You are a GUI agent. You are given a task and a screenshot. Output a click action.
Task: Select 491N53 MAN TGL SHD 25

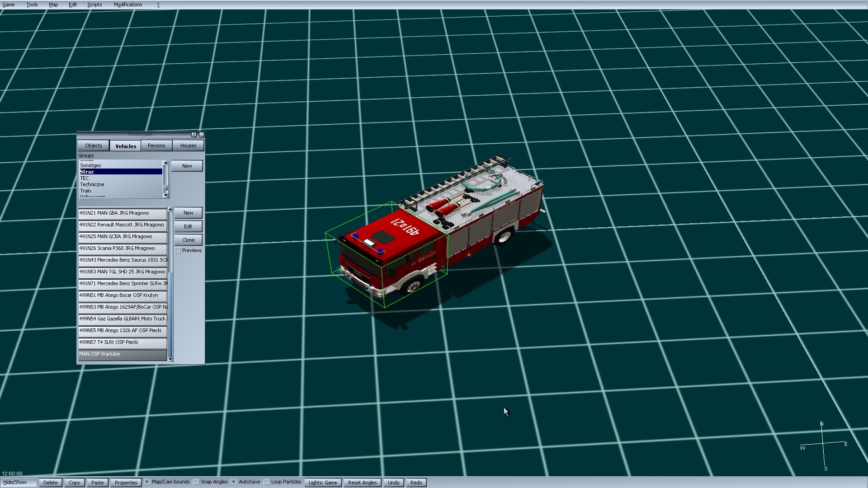pos(123,272)
